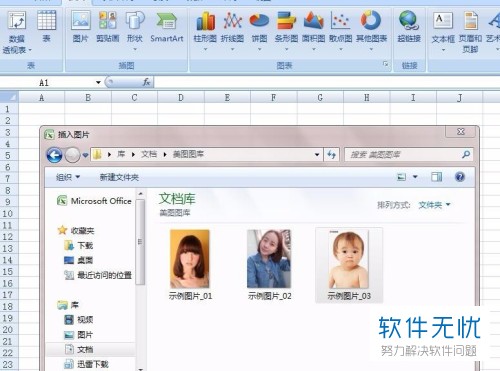Open 迅雷下载 in navigation pane

click(86, 364)
